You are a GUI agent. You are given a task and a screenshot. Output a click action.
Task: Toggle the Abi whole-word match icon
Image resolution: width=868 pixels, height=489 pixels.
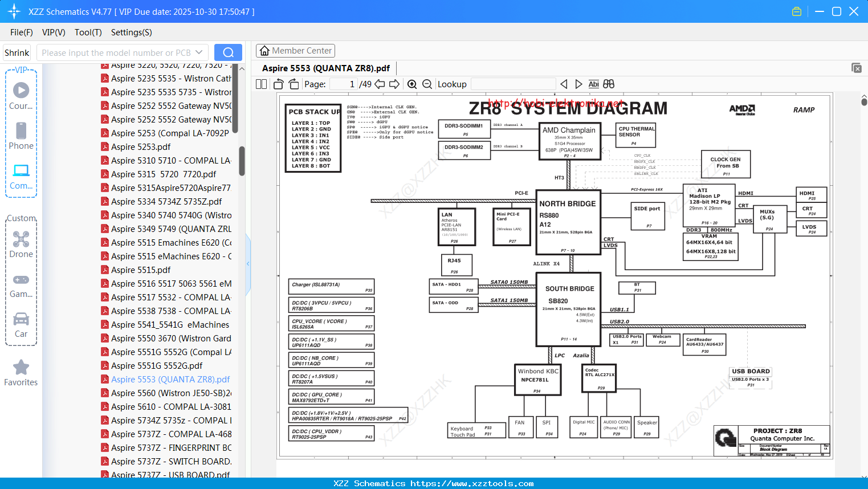point(593,84)
